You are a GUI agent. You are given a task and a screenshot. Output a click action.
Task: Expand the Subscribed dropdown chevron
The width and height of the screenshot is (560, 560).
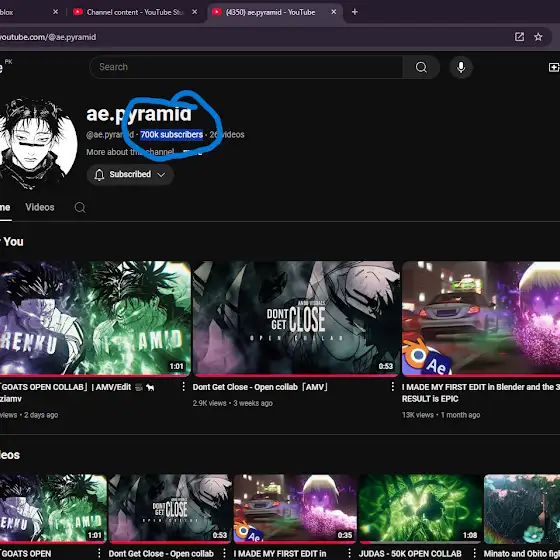click(161, 175)
